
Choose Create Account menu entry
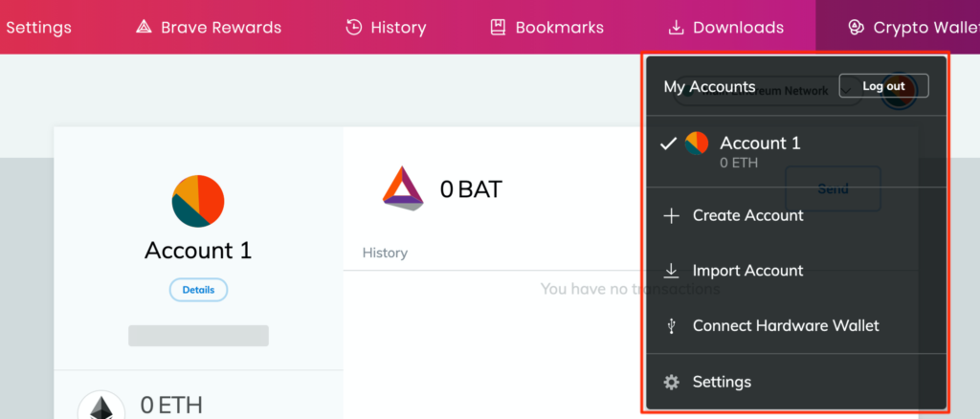(x=796, y=215)
